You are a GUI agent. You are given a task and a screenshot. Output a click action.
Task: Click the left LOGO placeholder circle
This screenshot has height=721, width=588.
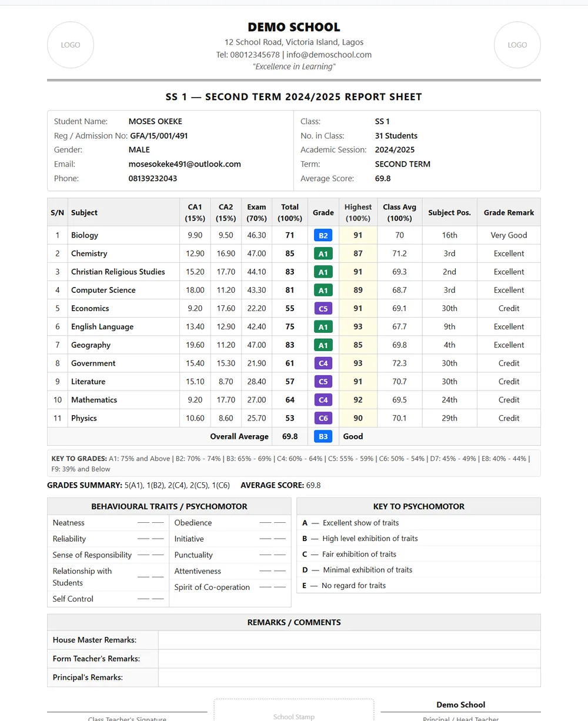71,45
